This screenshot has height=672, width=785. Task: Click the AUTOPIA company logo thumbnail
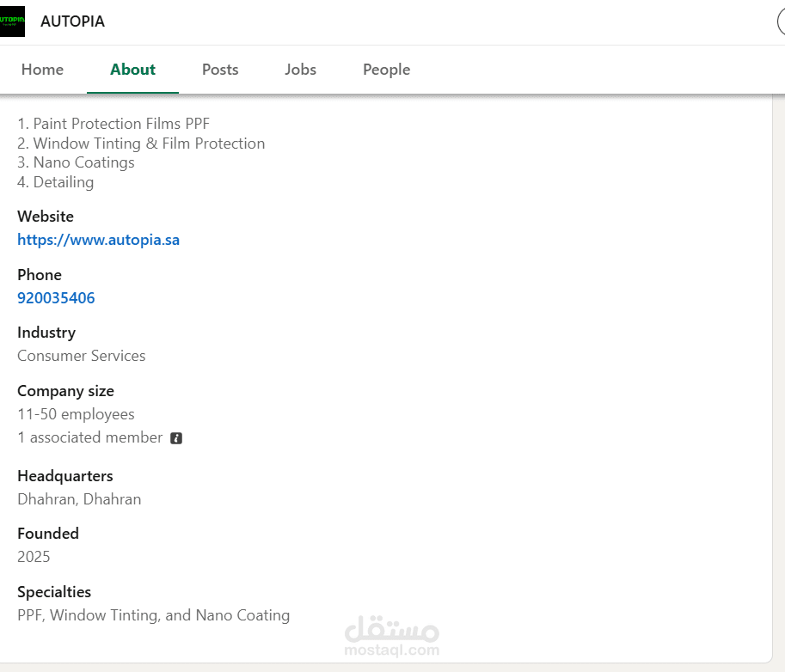[12, 21]
